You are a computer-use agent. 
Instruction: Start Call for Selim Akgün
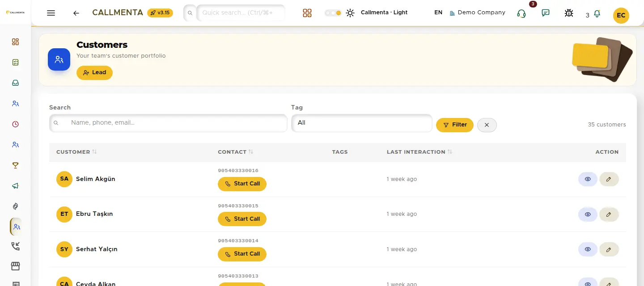pos(242,184)
